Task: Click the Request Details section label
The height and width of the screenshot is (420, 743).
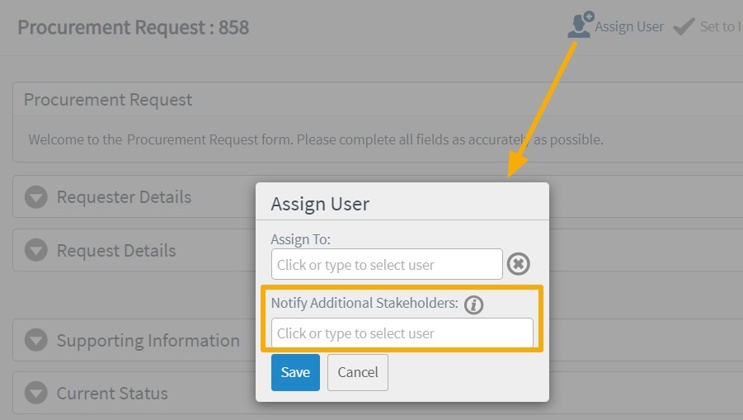Action: [x=116, y=250]
